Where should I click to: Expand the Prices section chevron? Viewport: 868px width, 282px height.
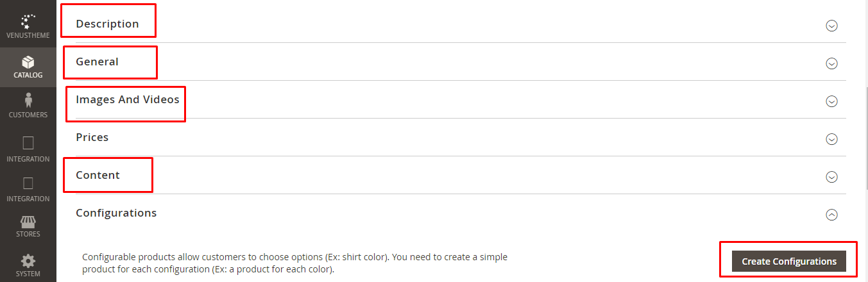coord(831,139)
